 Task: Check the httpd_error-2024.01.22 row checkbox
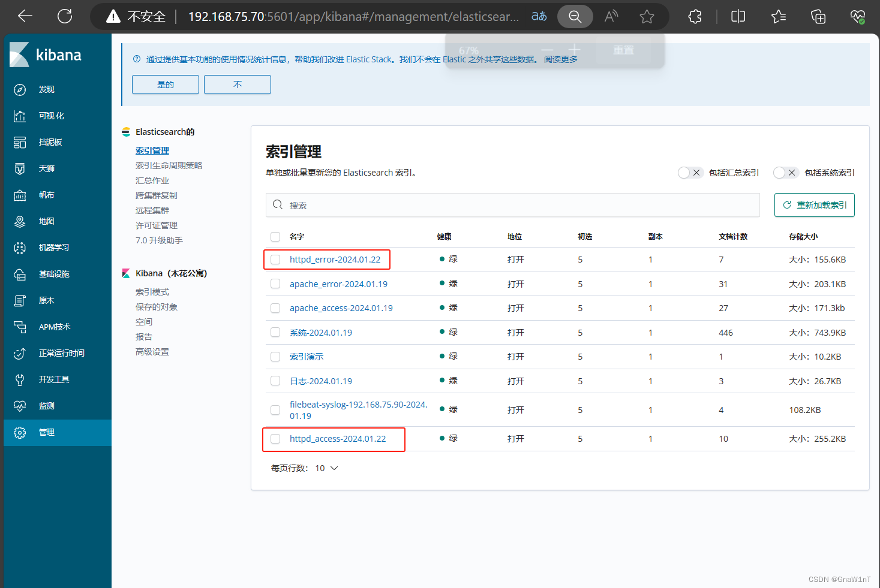point(275,260)
